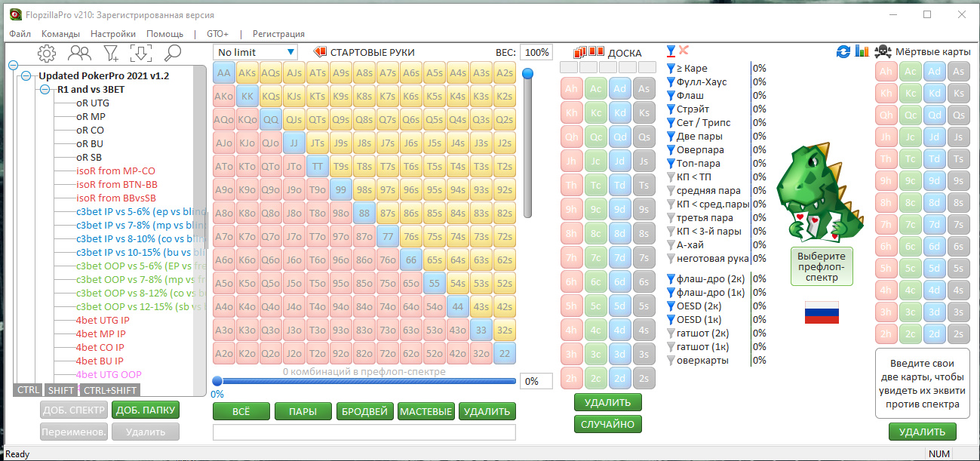Click the blue refresh arrows icon
Screen dimensions: 980x461
(x=843, y=51)
